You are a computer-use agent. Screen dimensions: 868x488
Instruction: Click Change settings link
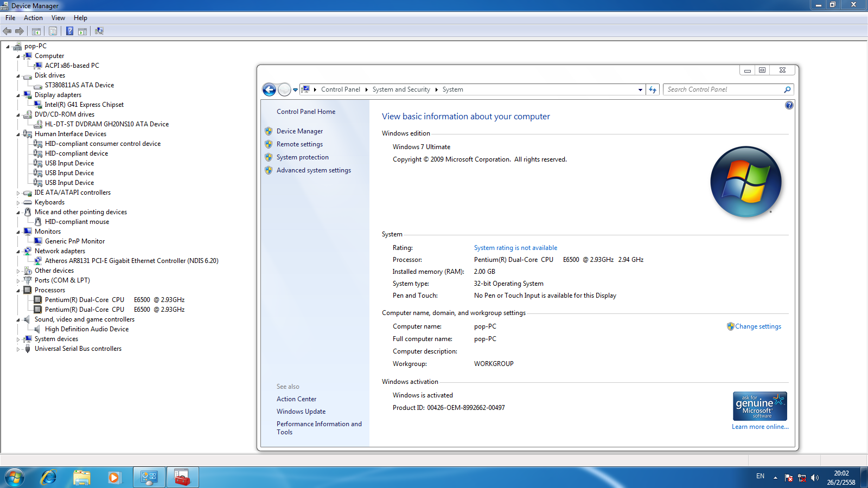coord(758,326)
